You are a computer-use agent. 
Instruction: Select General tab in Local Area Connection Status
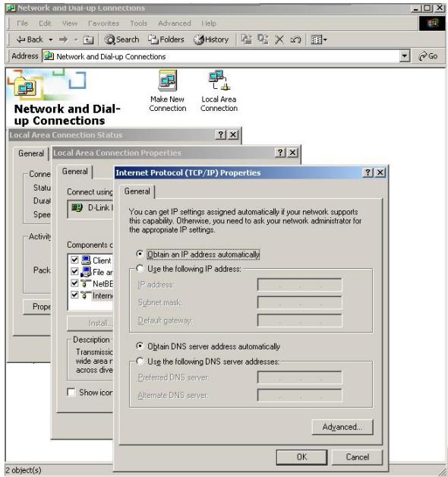31,153
